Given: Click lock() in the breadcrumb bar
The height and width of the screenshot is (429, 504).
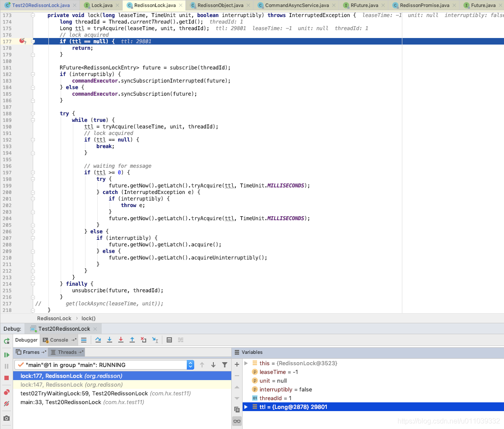Looking at the screenshot, I should [89, 318].
